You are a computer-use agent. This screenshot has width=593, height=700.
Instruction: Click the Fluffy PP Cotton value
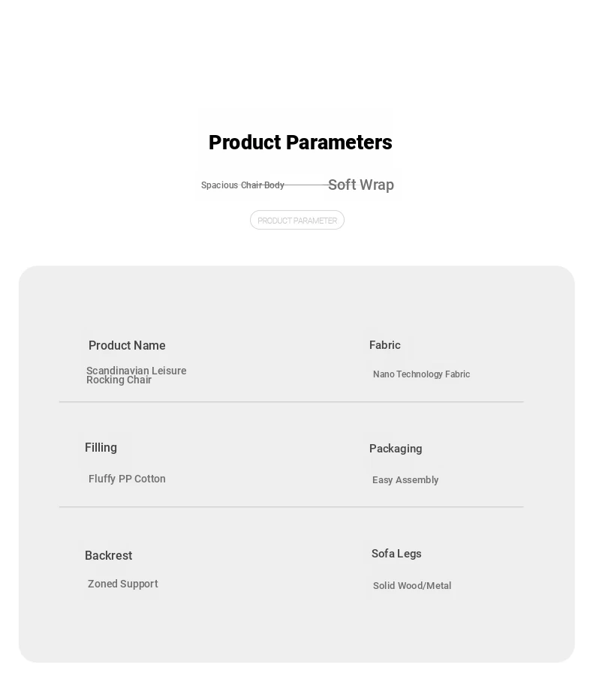pyautogui.click(x=127, y=479)
